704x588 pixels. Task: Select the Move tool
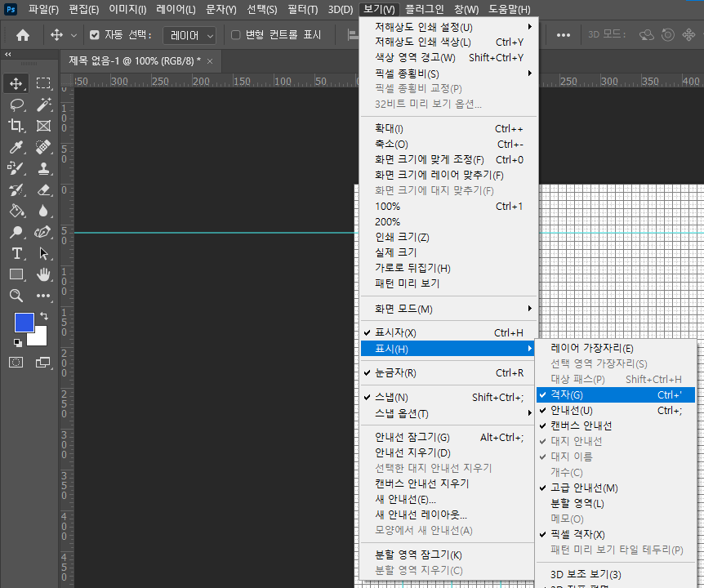[17, 84]
